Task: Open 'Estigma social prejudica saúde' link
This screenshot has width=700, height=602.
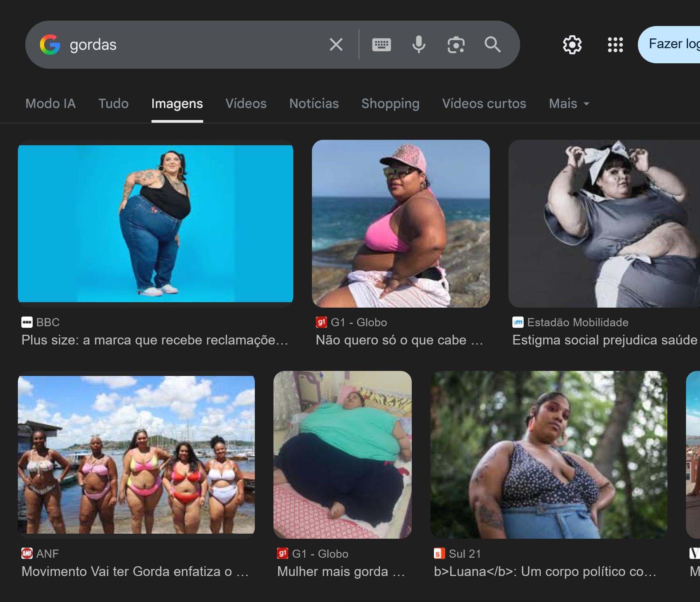Action: 605,340
